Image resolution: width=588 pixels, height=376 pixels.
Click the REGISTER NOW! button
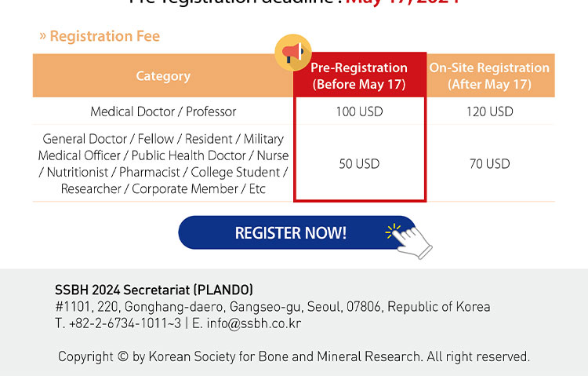297,232
